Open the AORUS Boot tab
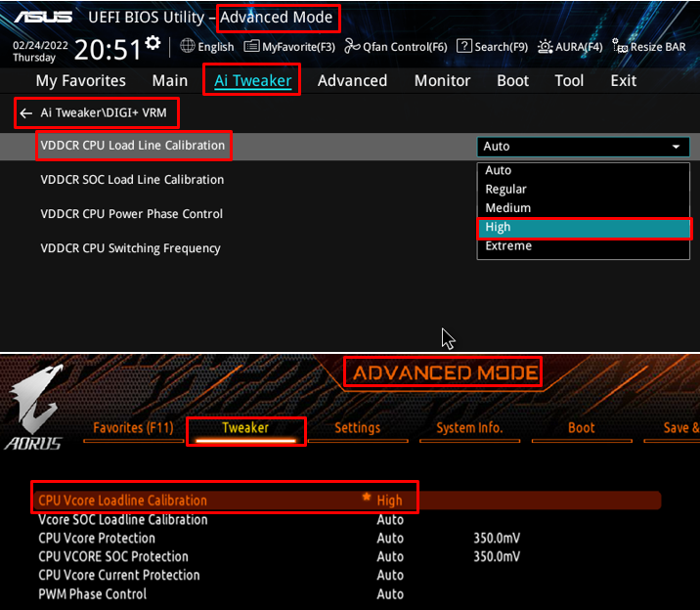Viewport: 700px width, 610px height. point(582,428)
